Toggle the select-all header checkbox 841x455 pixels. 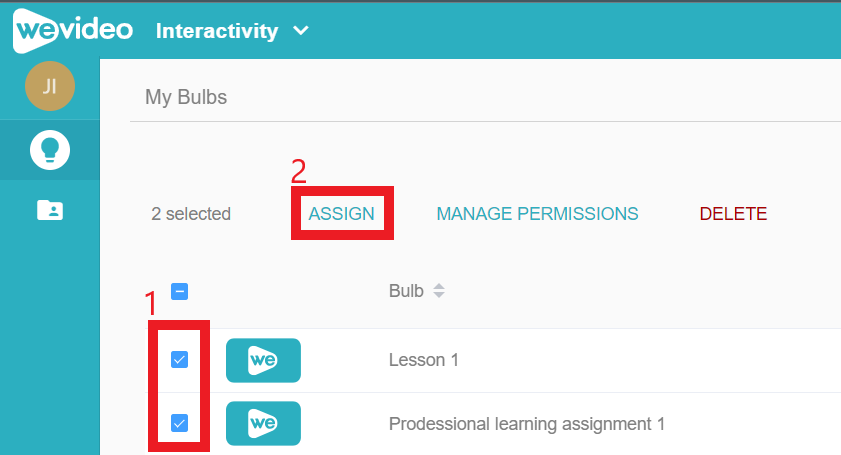pyautogui.click(x=179, y=292)
